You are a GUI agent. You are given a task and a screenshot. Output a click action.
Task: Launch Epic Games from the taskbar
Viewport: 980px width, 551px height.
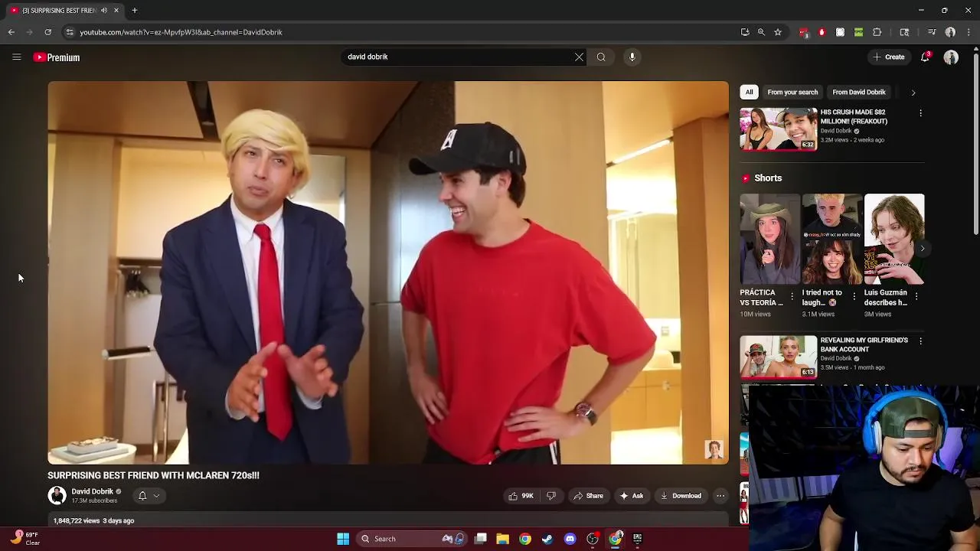[x=637, y=539]
